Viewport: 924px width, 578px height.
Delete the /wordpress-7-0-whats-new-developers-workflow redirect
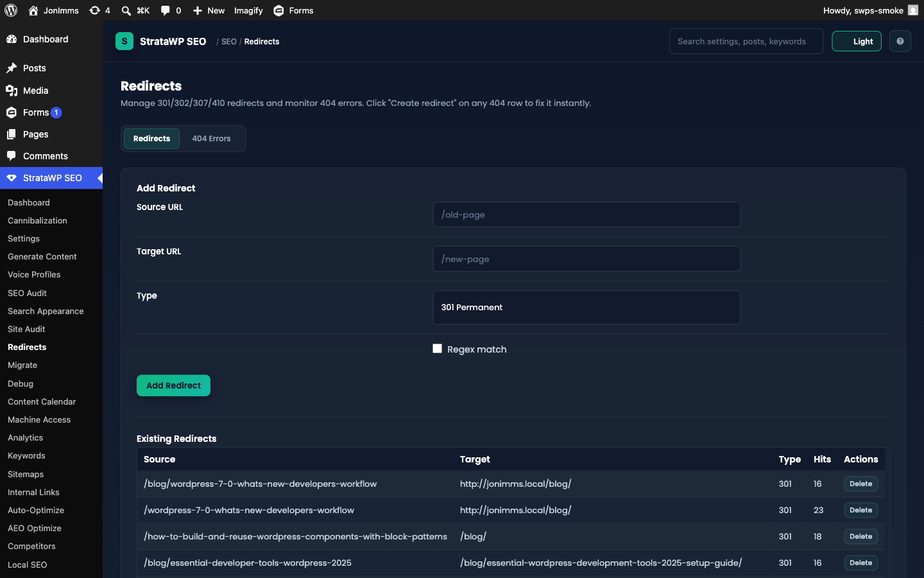tap(860, 510)
